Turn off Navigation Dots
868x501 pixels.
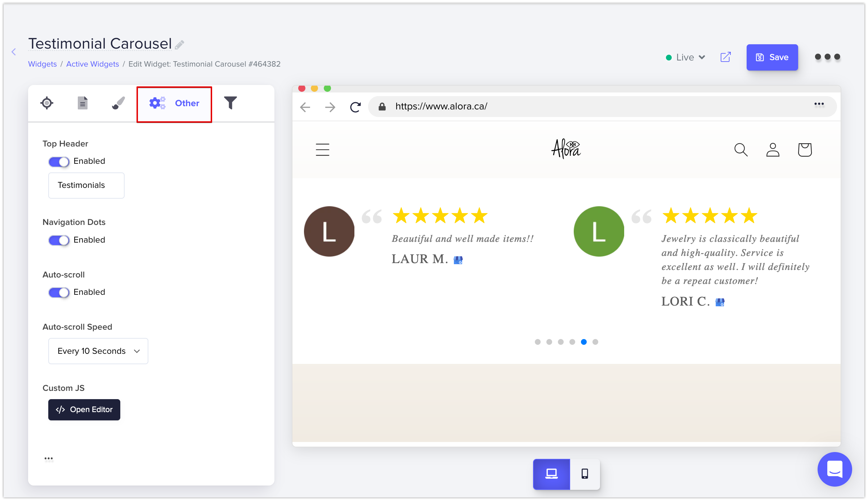click(x=58, y=240)
